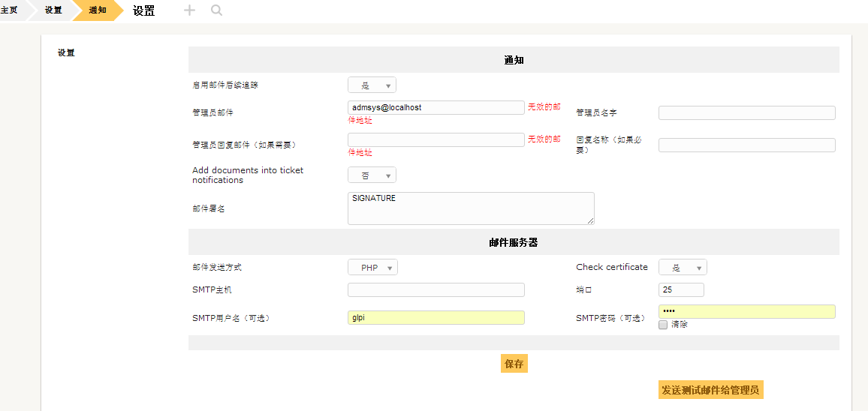This screenshot has width=868, height=411.
Task: Focus the SMTP主机 host field
Action: (x=436, y=290)
